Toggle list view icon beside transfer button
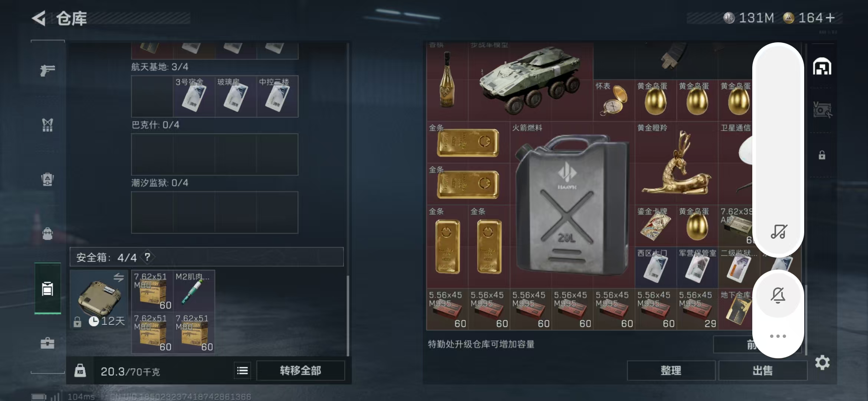868x401 pixels. [x=243, y=371]
